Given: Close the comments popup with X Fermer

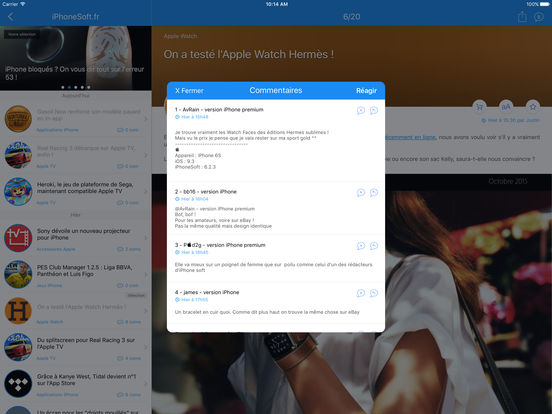Looking at the screenshot, I should click(x=189, y=91).
